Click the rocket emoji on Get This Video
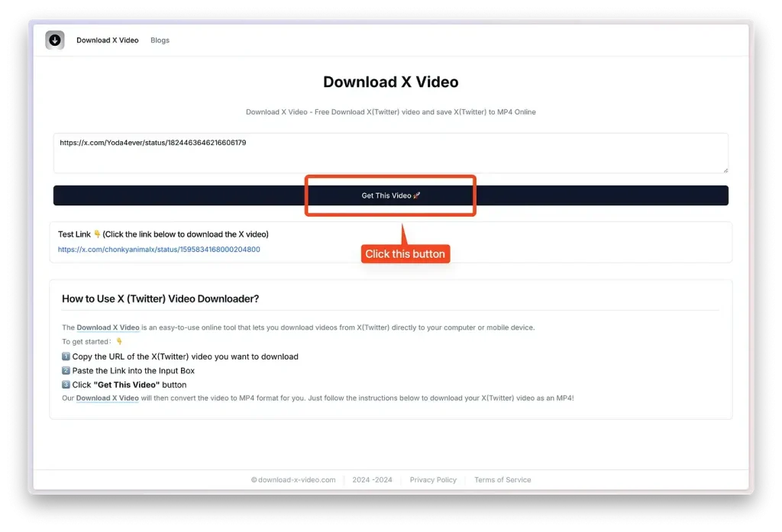 coord(417,196)
